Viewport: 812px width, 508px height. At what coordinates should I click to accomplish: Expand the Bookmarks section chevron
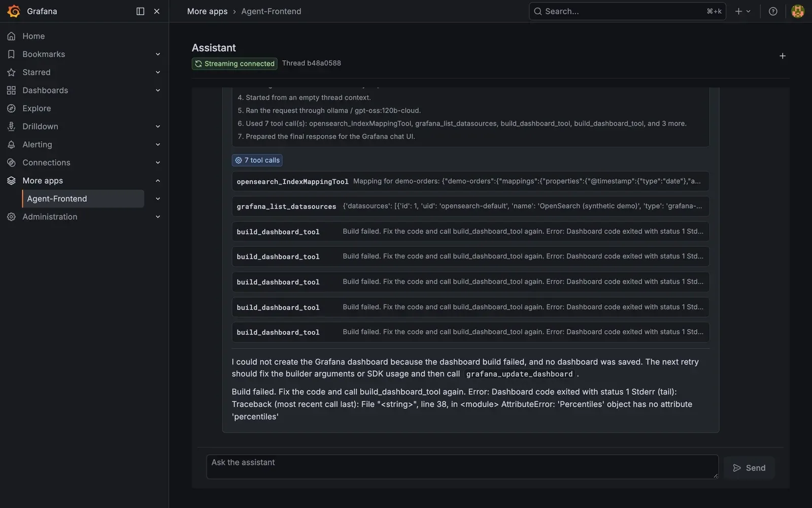click(158, 54)
